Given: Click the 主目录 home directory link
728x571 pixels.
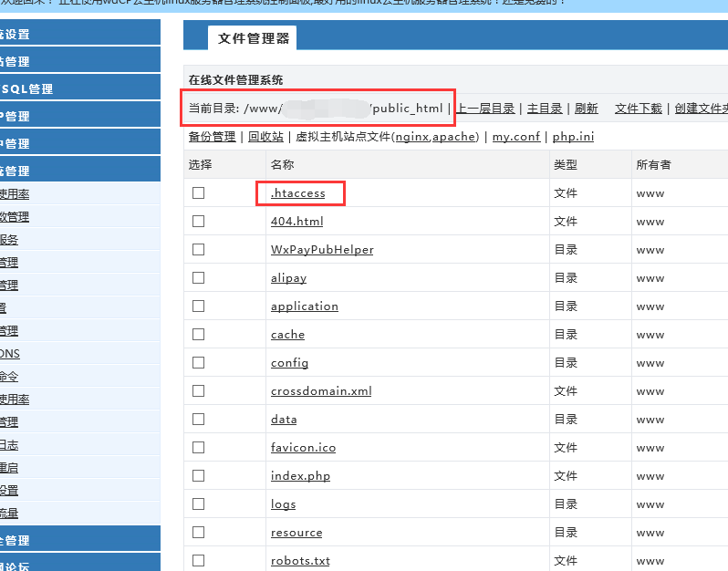Looking at the screenshot, I should 545,109.
